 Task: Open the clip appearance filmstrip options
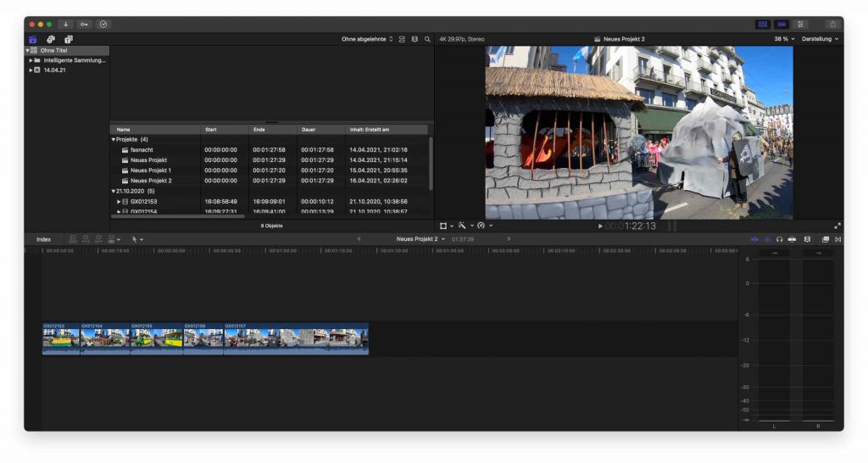(x=807, y=240)
